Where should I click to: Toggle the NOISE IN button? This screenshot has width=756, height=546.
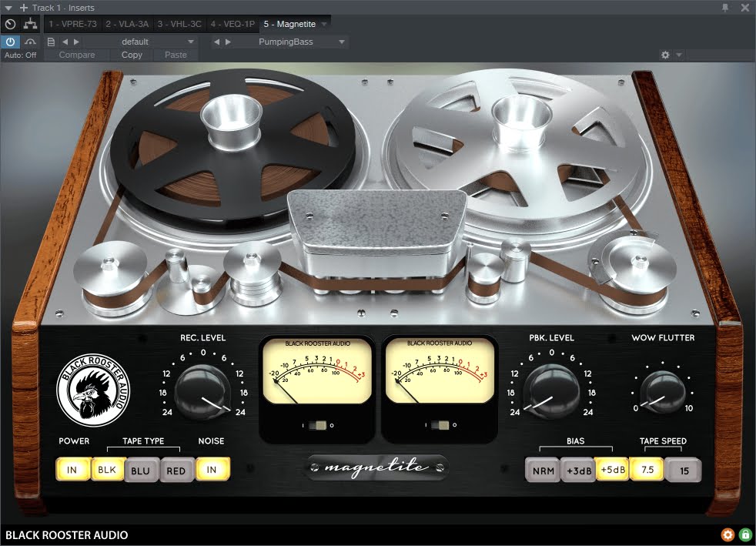coord(212,469)
